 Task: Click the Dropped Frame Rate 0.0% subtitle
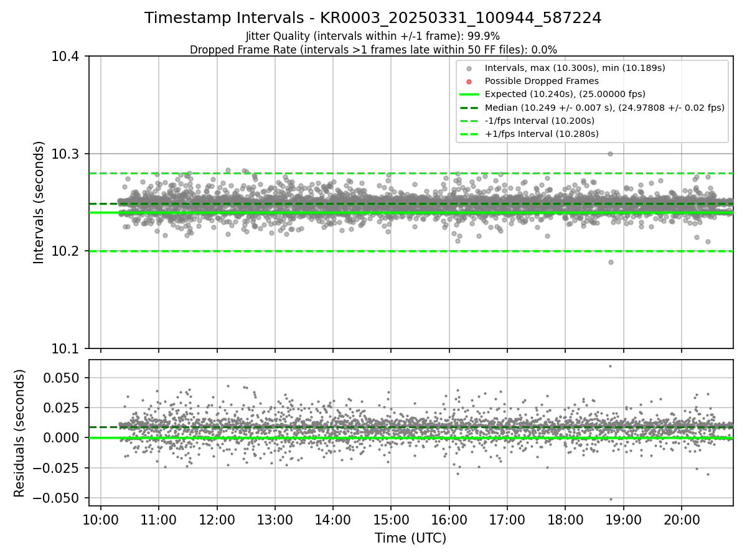pos(373,50)
